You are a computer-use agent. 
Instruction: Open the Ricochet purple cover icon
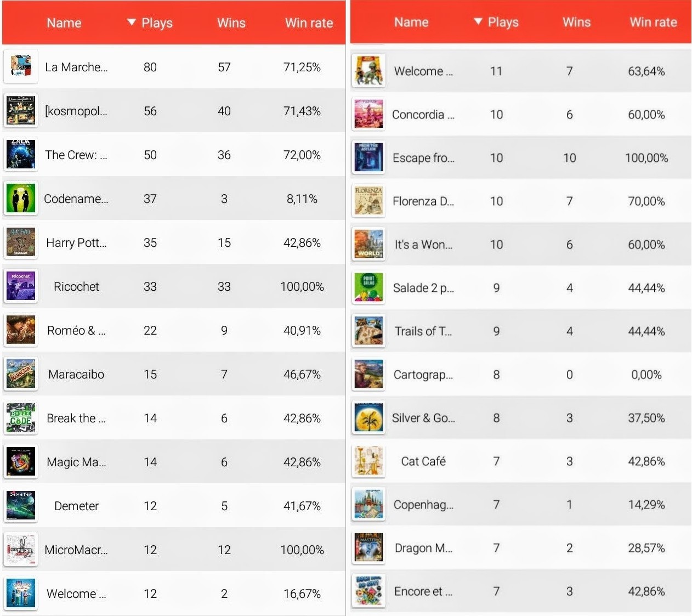pyautogui.click(x=21, y=286)
